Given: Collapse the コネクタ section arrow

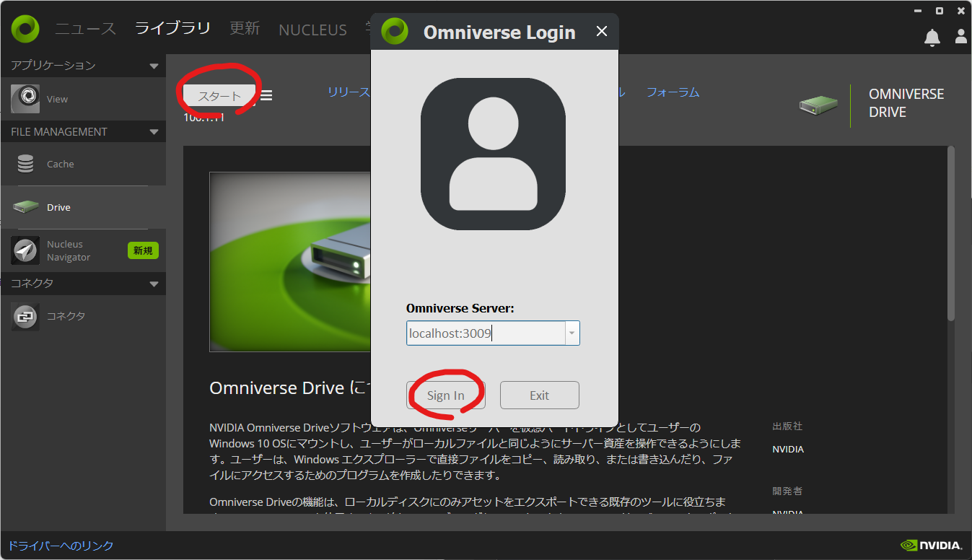Looking at the screenshot, I should 154,284.
